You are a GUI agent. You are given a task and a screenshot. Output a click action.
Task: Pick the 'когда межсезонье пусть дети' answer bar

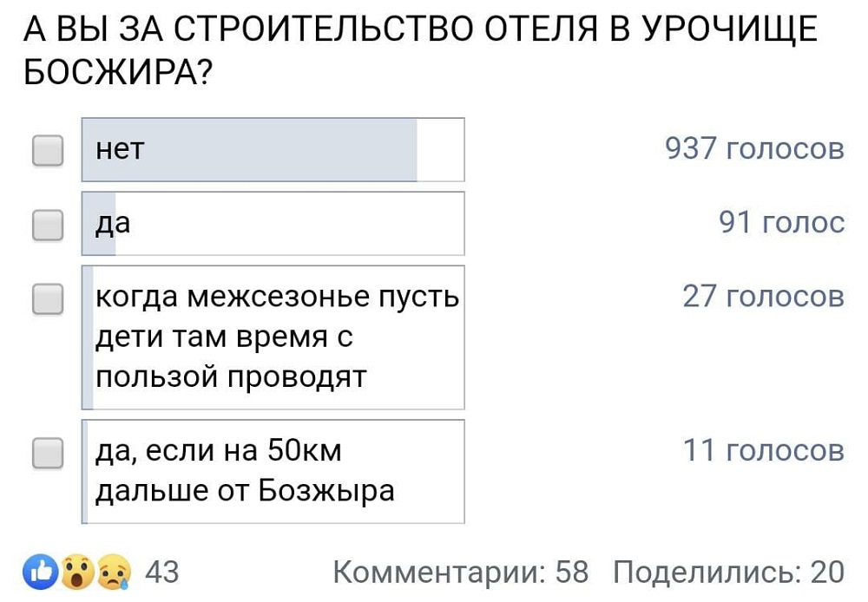273,337
